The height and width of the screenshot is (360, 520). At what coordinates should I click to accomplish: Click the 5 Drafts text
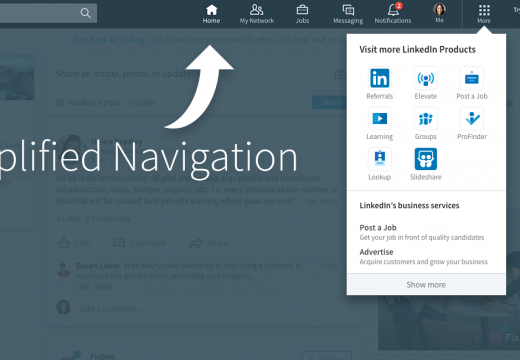pyautogui.click(x=142, y=102)
